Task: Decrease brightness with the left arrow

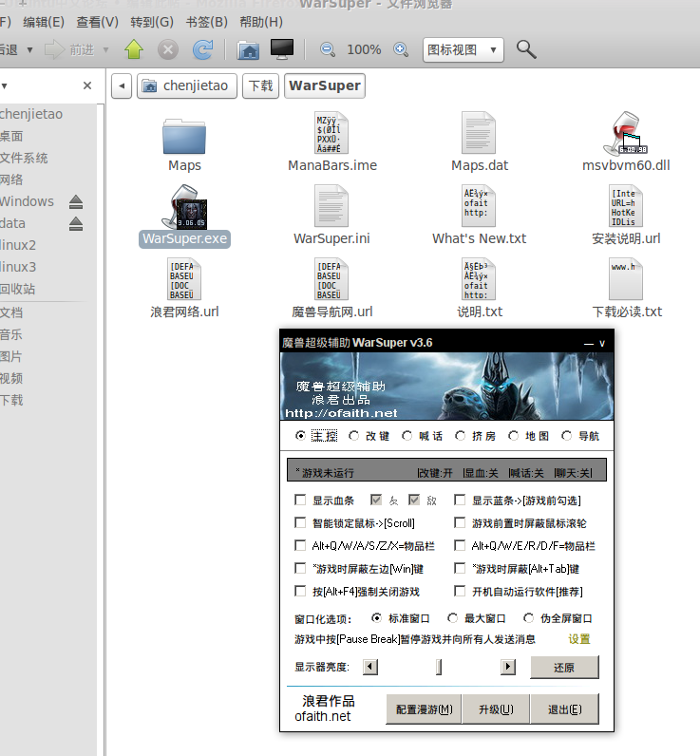Action: (369, 668)
